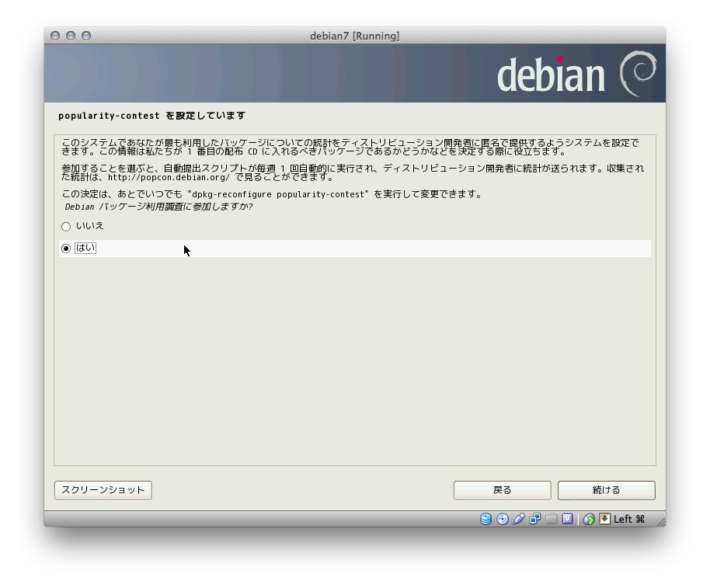Toggle the mouse integration status icon

[x=589, y=519]
